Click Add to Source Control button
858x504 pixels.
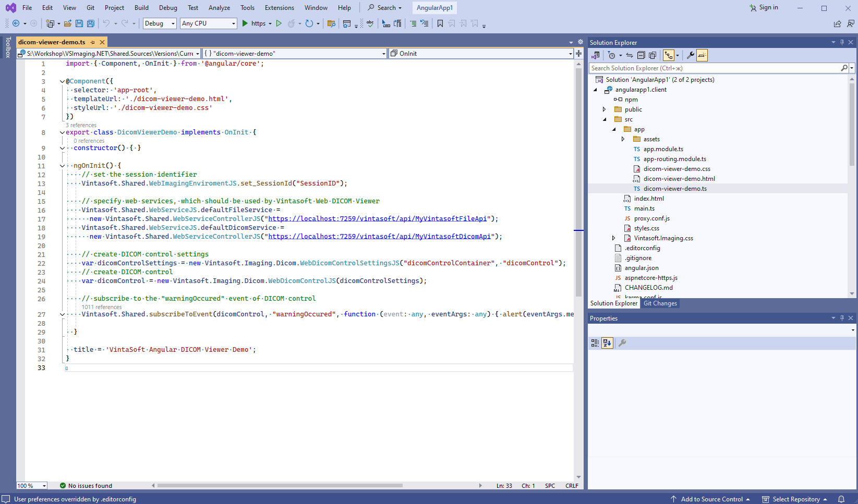click(x=711, y=499)
